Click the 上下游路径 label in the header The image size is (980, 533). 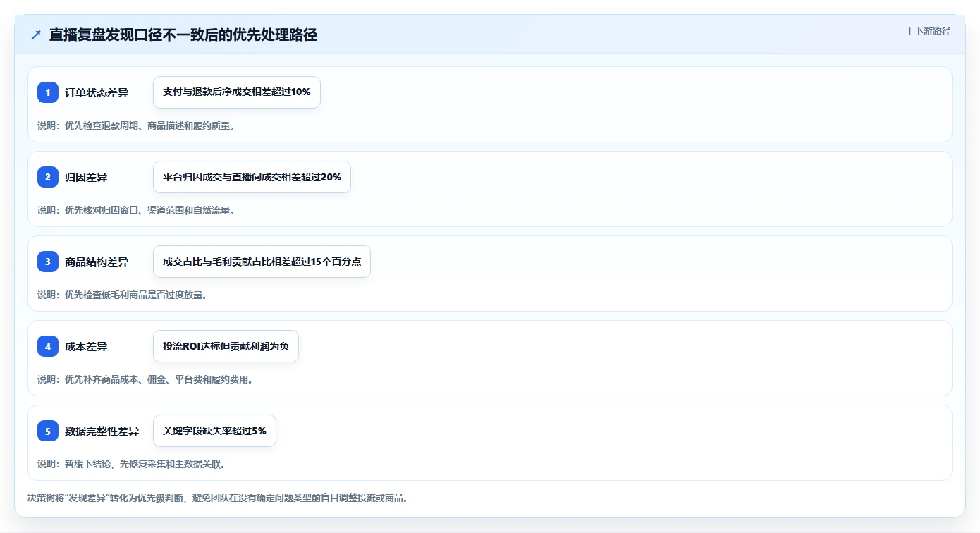point(928,31)
